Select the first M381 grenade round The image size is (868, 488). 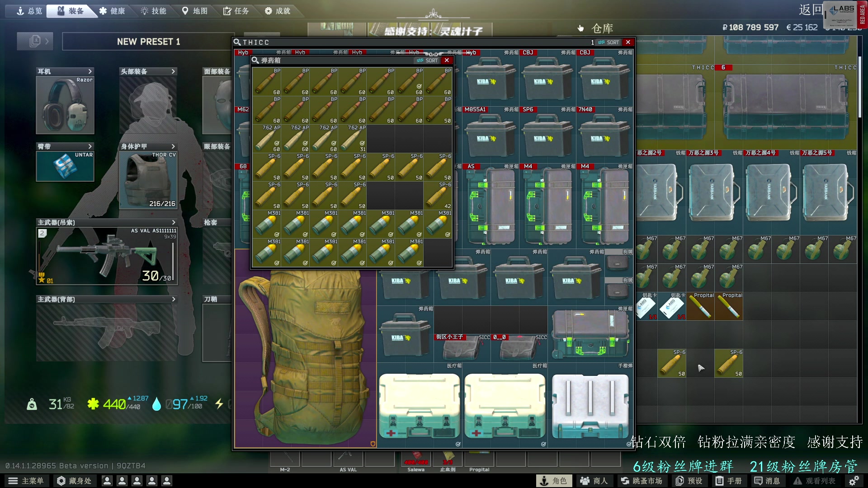pos(267,224)
